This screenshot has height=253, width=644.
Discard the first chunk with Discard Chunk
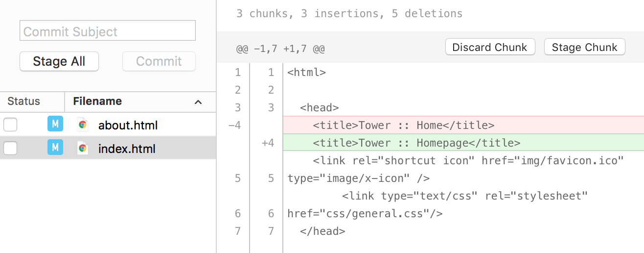pyautogui.click(x=489, y=47)
